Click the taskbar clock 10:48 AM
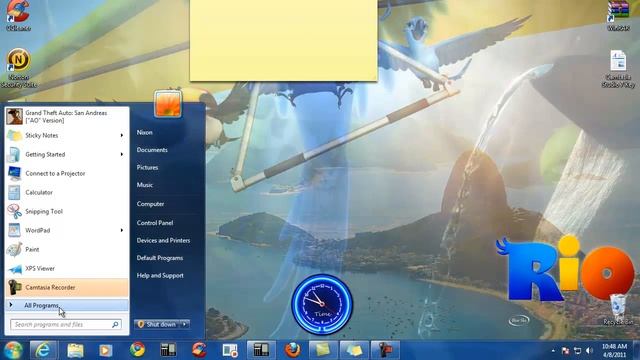This screenshot has width=640, height=360. pos(614,350)
